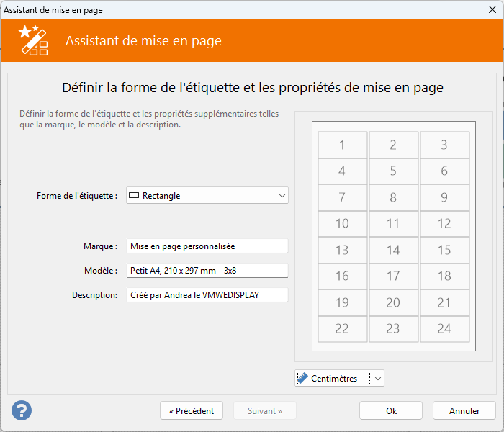Open the Forme de l'étiquette dropdown
The image size is (504, 432).
[x=207, y=195]
